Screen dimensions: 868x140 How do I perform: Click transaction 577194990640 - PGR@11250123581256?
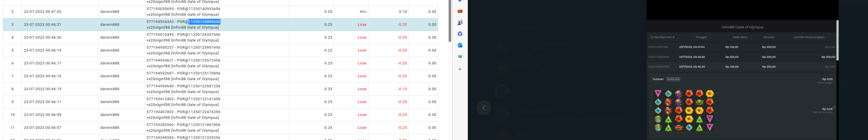tap(183, 86)
